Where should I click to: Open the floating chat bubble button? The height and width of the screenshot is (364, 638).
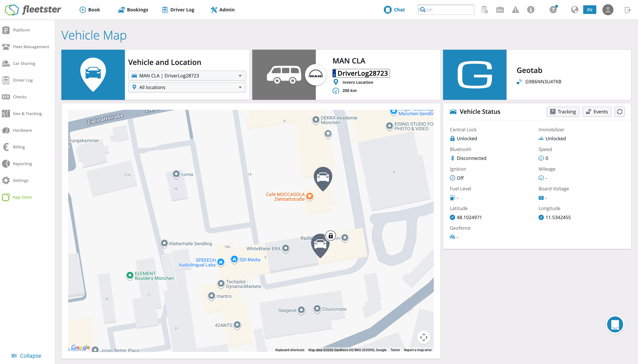[x=615, y=324]
